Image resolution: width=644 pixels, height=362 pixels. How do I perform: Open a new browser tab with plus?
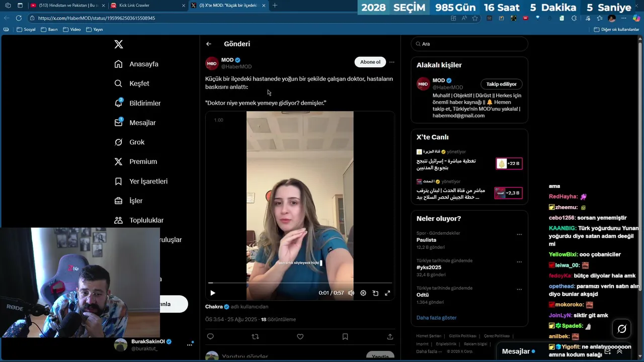(x=275, y=5)
